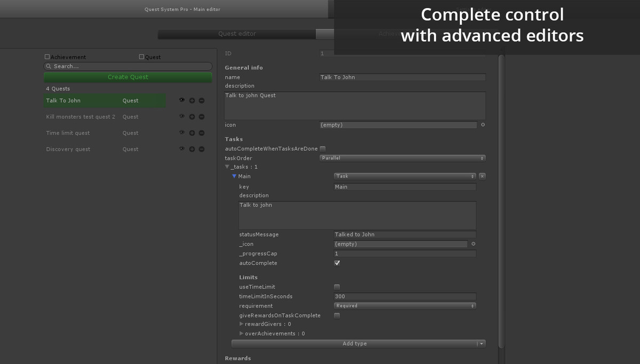The width and height of the screenshot is (640, 364).
Task: Expand the rewardGivers foldout
Action: pos(242,324)
